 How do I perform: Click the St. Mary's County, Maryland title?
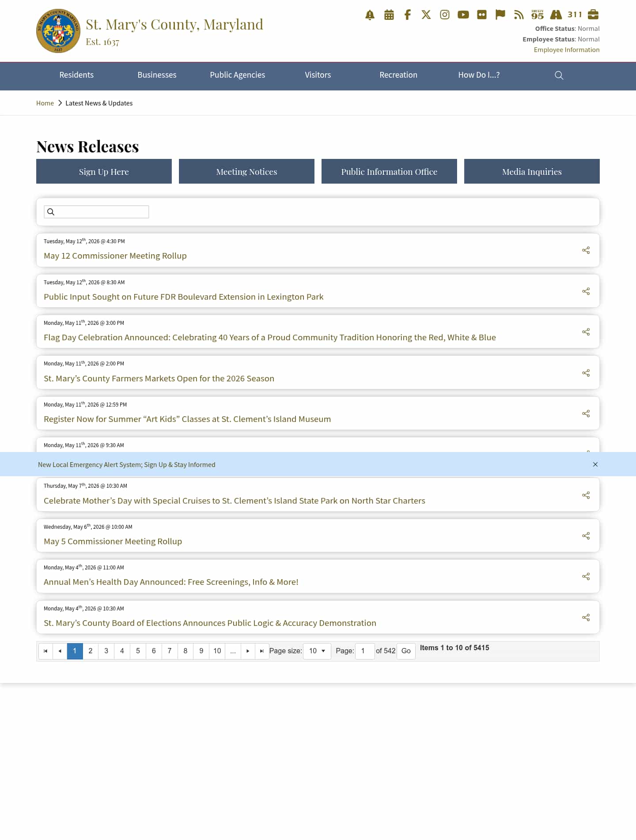click(x=174, y=25)
